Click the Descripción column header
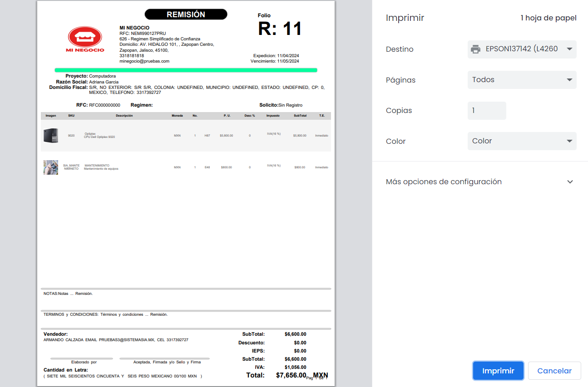 (124, 116)
